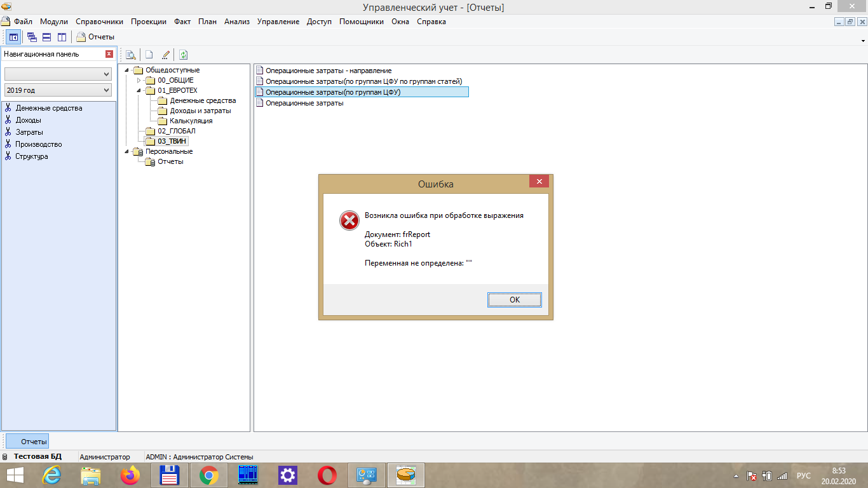Click the tile windows vertically icon
The height and width of the screenshot is (488, 868).
click(62, 37)
